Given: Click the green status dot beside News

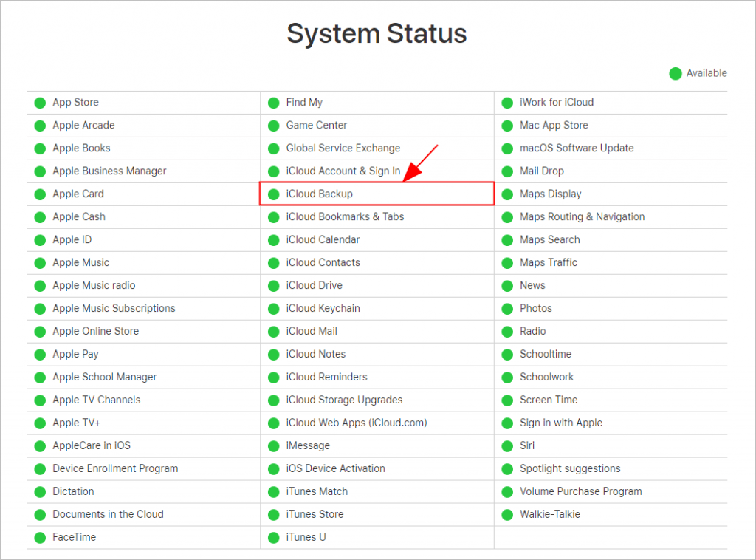Looking at the screenshot, I should 507,286.
